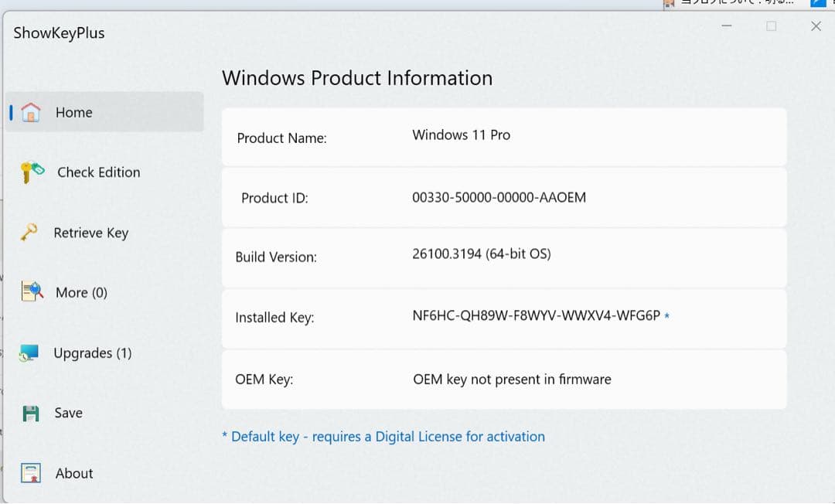Open the More (0) section
Image resolution: width=835 pixels, height=504 pixels.
pos(81,292)
